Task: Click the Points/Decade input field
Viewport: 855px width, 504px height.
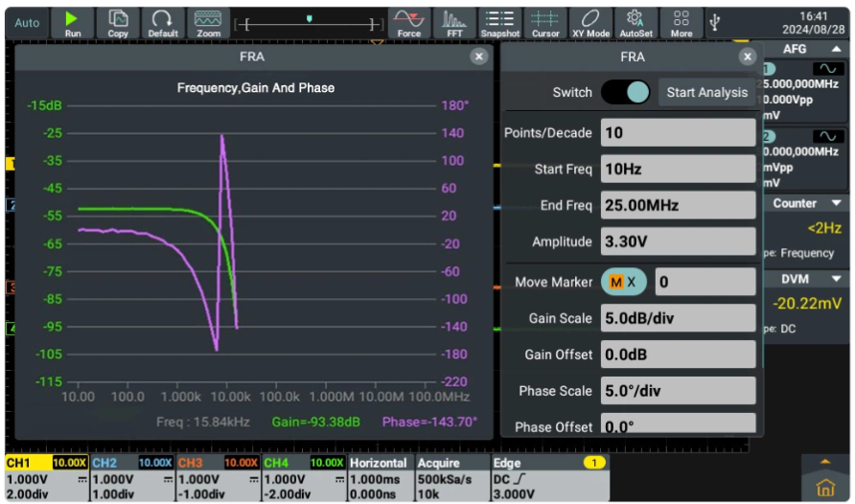Action: pyautogui.click(x=678, y=132)
